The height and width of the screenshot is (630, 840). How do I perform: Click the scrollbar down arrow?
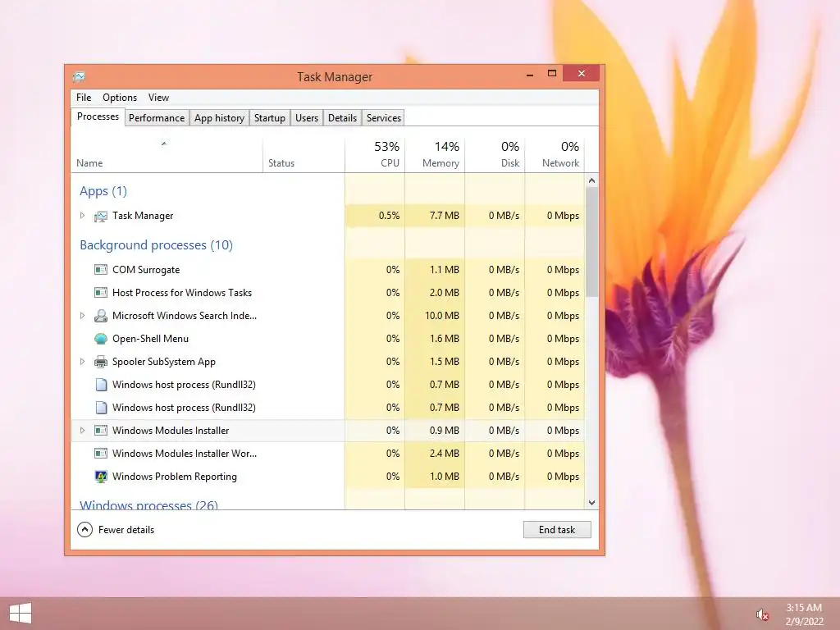592,503
